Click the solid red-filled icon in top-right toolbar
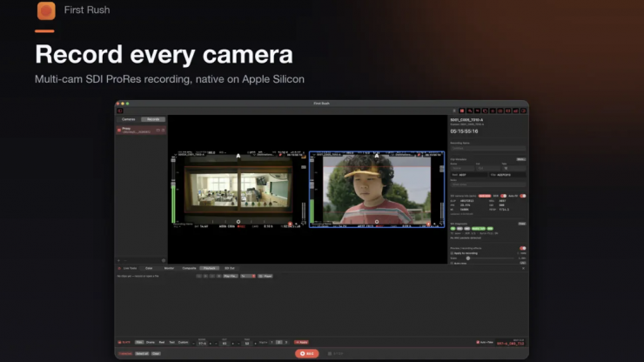The width and height of the screenshot is (644, 362). tap(462, 111)
